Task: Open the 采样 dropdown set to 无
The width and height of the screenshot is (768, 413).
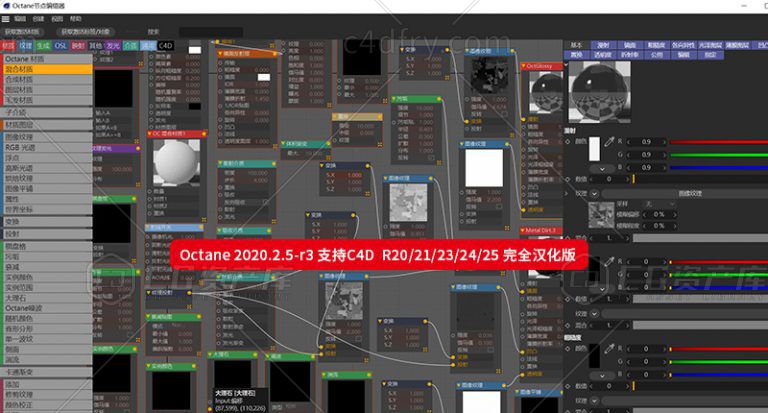Action: [x=660, y=203]
